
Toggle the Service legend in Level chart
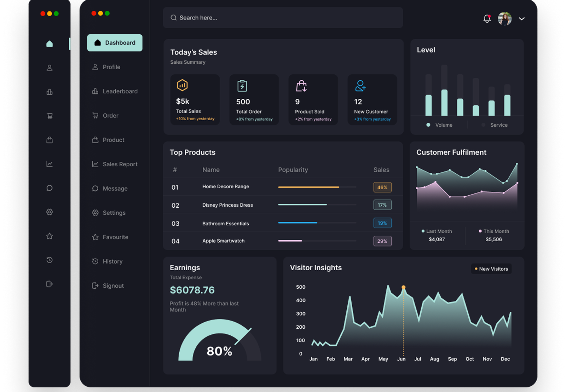[x=495, y=125]
